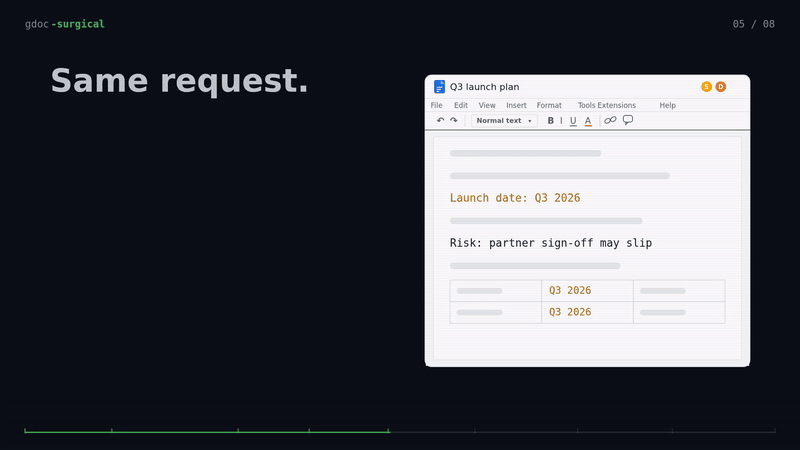Toggle italic formatting

(x=561, y=120)
